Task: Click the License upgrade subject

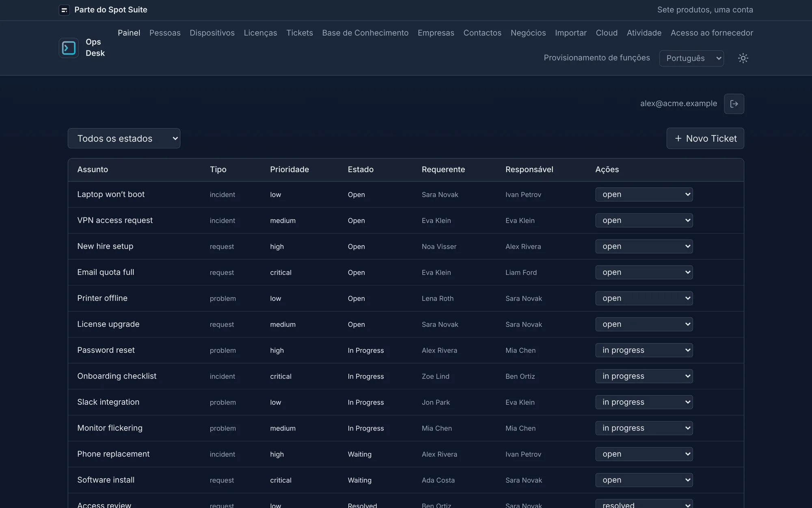Action: (108, 324)
